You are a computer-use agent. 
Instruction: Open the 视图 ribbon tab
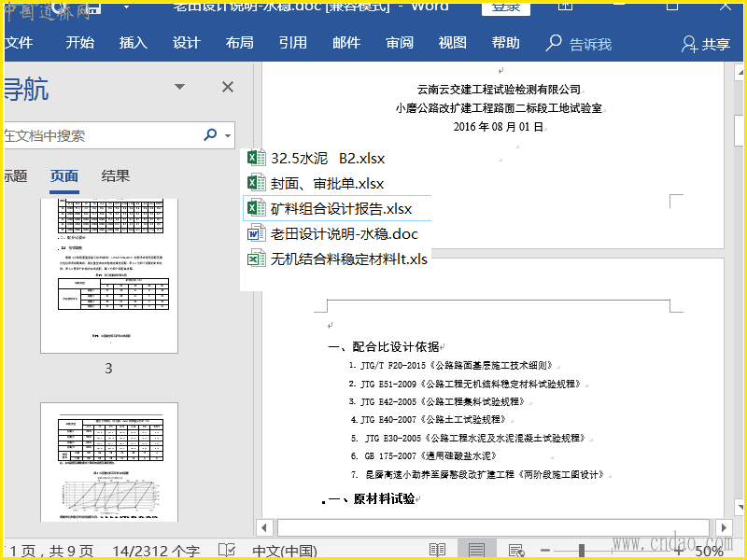453,43
